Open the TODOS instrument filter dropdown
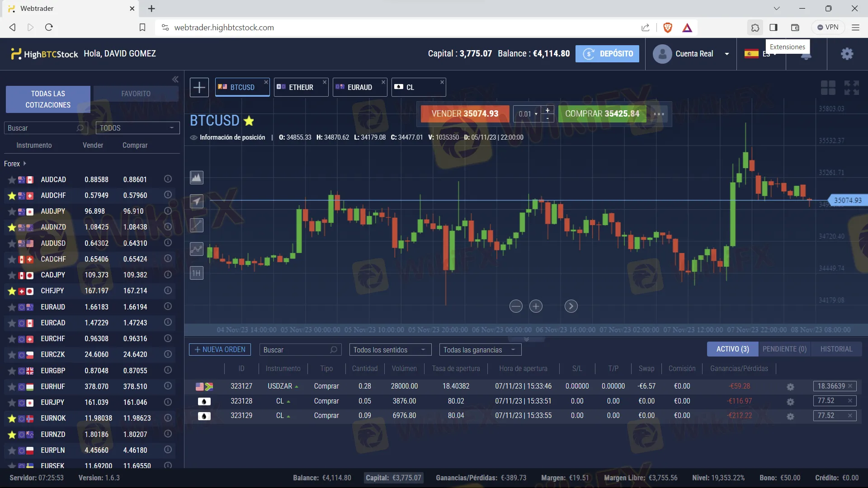The image size is (868, 488). [x=137, y=128]
